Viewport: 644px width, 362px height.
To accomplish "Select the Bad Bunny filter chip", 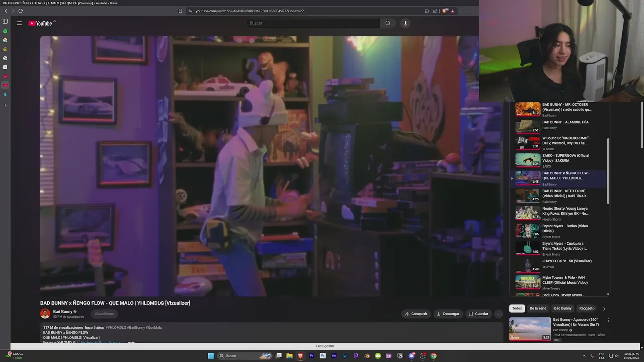I will pyautogui.click(x=562, y=308).
